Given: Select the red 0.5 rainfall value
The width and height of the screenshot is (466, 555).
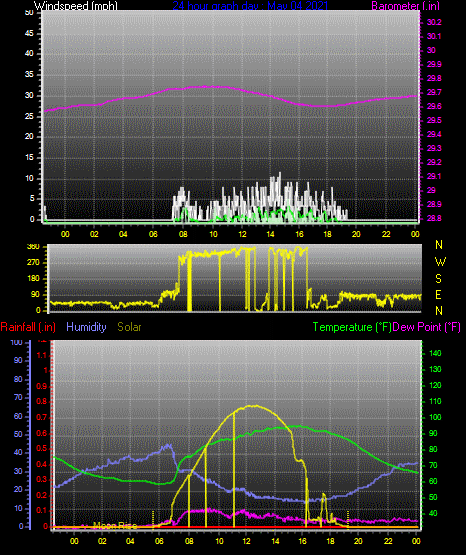Looking at the screenshot, I should [42, 449].
